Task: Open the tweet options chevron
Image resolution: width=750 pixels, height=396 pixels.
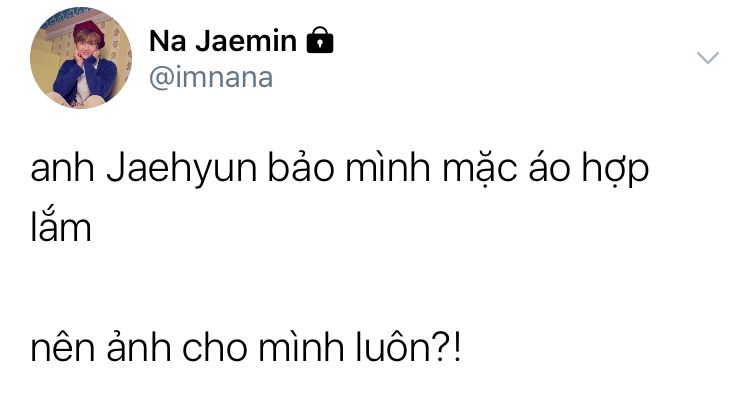Action: (x=707, y=58)
